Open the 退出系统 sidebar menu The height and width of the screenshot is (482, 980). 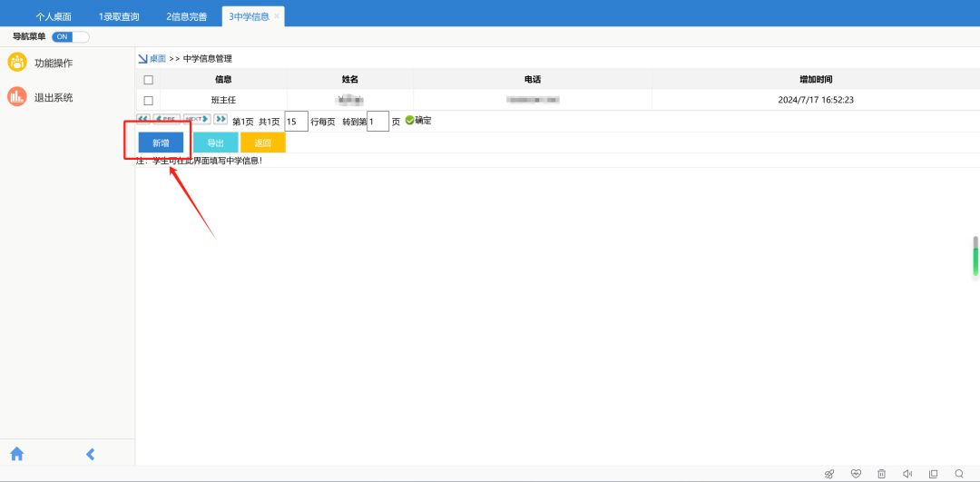[x=53, y=97]
